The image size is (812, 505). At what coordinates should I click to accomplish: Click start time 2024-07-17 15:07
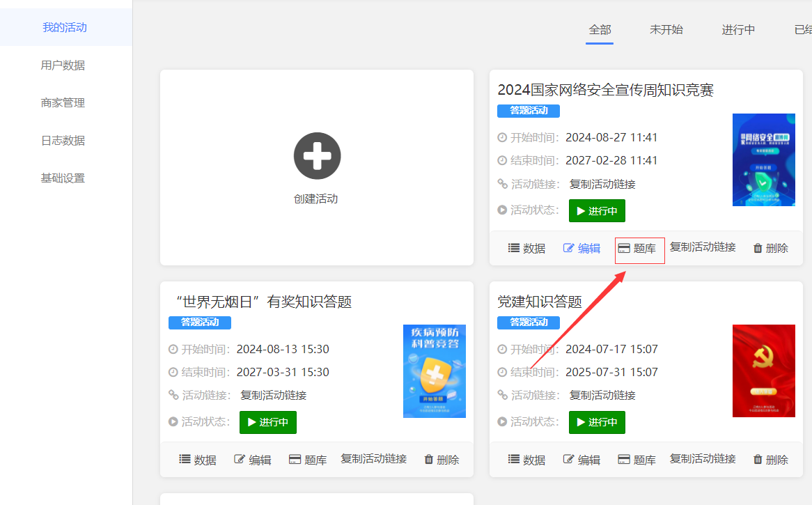(x=611, y=350)
